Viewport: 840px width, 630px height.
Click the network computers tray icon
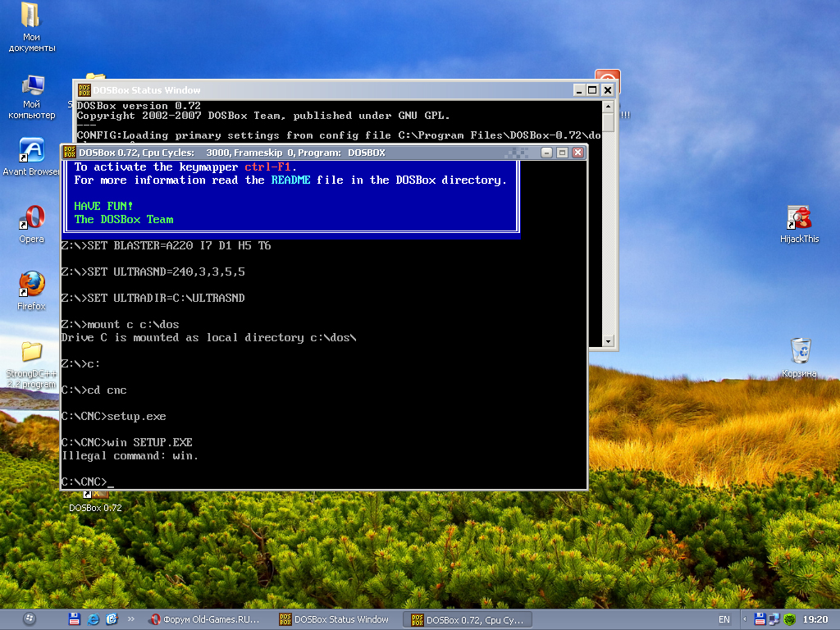(x=774, y=619)
